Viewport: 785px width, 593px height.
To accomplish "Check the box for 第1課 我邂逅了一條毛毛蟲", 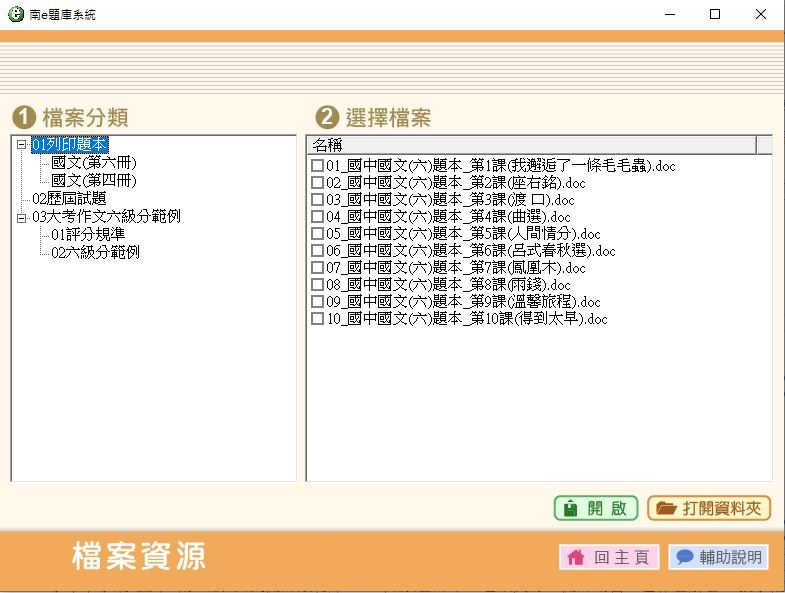I will point(317,166).
